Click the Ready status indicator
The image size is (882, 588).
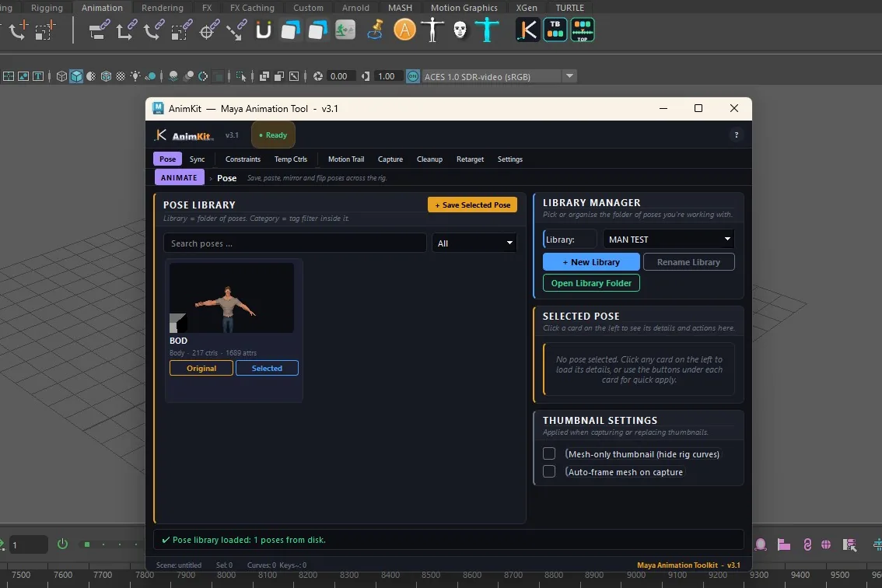(273, 135)
